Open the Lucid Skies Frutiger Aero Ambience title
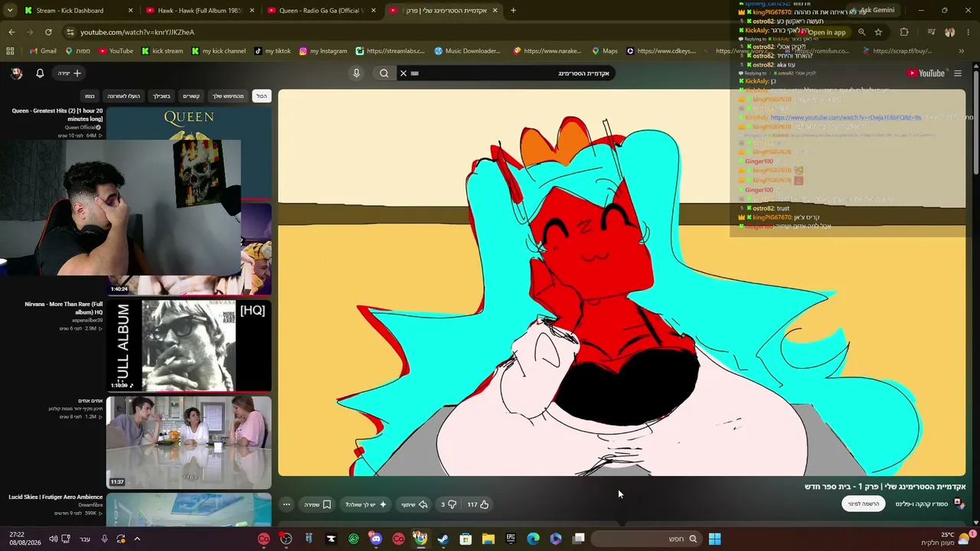The height and width of the screenshot is (551, 980). [56, 497]
